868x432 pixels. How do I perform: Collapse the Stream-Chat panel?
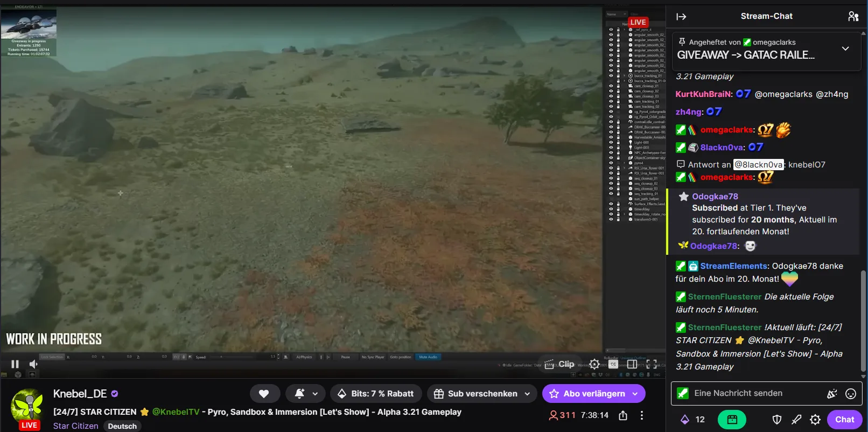tap(681, 17)
